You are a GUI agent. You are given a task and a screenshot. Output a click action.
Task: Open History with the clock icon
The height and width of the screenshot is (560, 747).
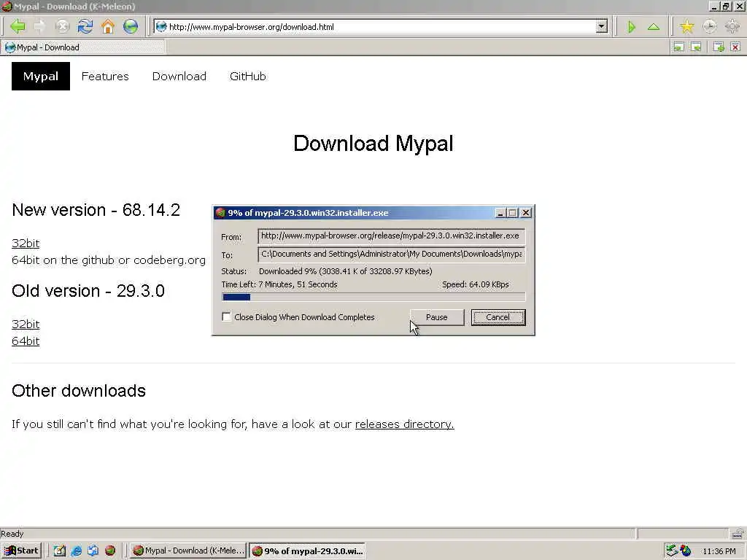coord(709,27)
